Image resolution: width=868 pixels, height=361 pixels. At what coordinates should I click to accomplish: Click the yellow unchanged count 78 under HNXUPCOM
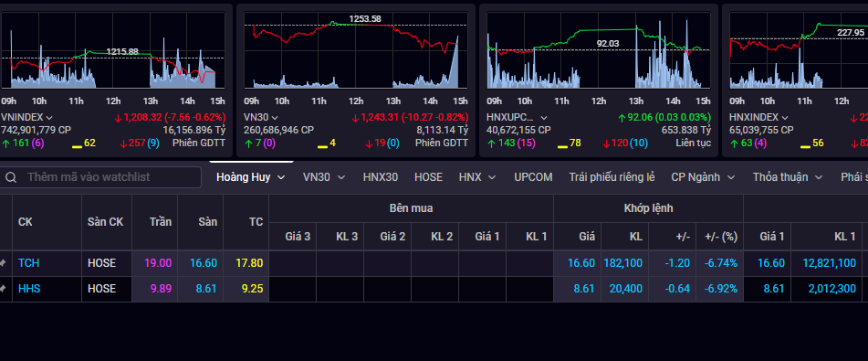(576, 143)
